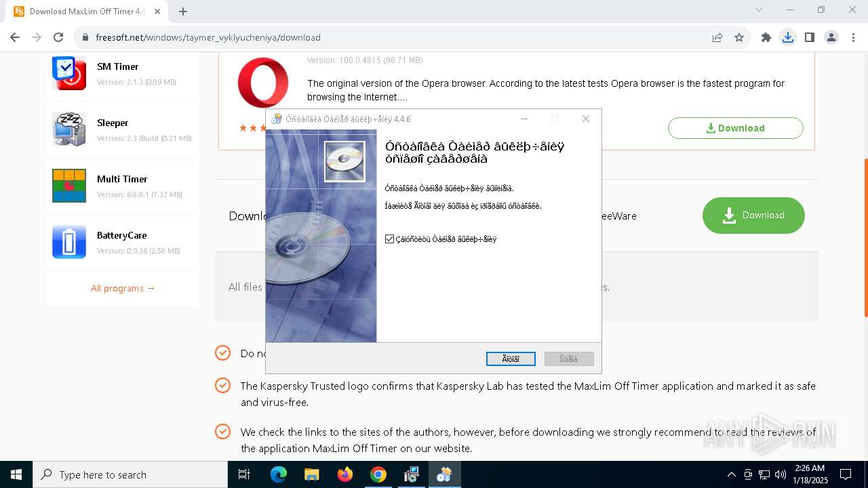Screen dimensions: 868x488
Task: Toggle Chrome side panel icon
Action: (810, 37)
